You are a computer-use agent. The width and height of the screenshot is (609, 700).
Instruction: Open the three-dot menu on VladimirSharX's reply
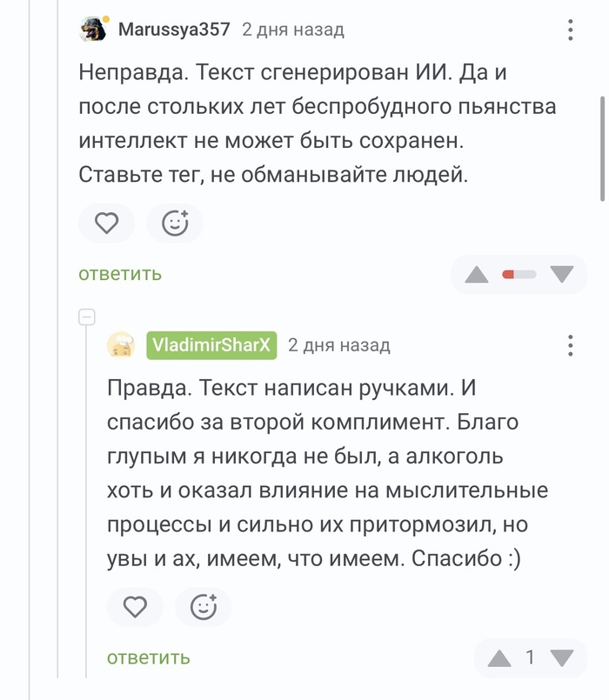pos(571,345)
